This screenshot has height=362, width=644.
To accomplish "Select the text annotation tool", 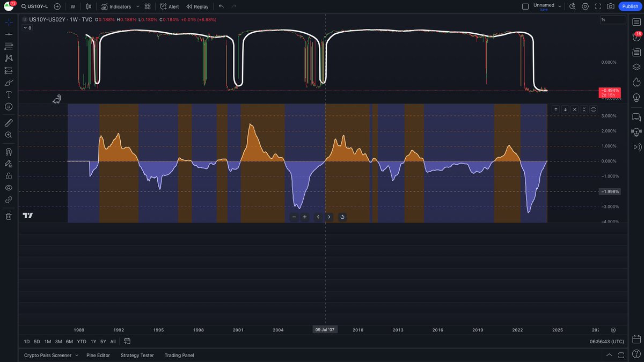I will pyautogui.click(x=9, y=94).
